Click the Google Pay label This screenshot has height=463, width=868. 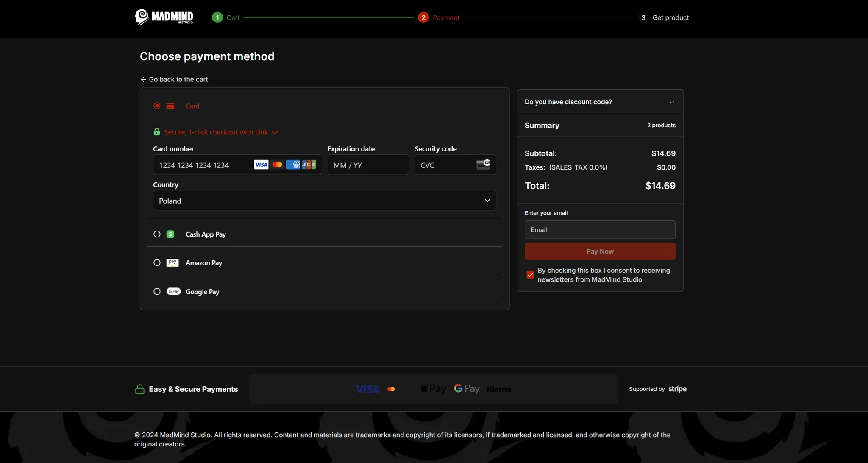click(x=203, y=292)
